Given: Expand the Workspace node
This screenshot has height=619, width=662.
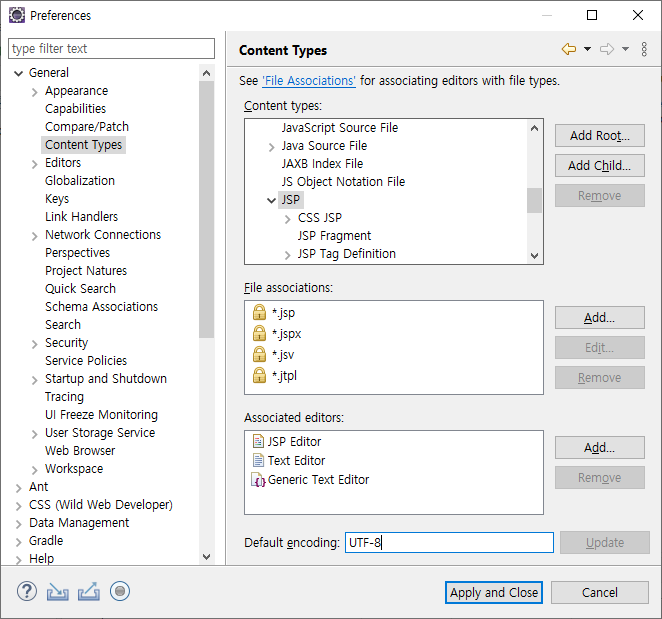Looking at the screenshot, I should tap(35, 470).
